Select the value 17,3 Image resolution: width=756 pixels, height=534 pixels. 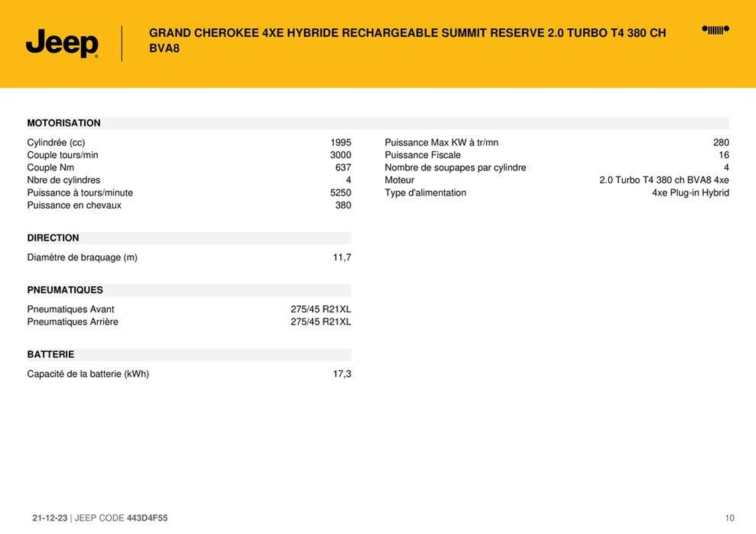coord(342,374)
